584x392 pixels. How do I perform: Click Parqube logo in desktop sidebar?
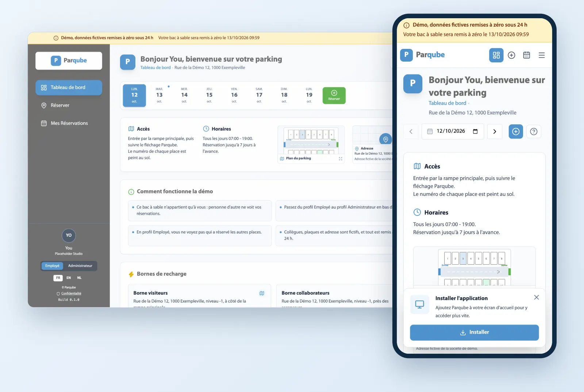[69, 61]
